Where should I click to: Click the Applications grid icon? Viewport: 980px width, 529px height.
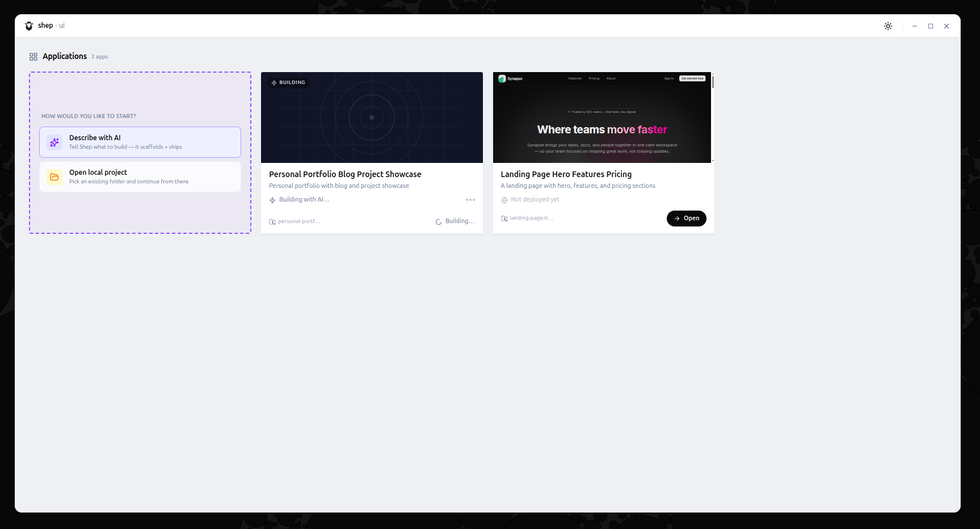[x=33, y=56]
